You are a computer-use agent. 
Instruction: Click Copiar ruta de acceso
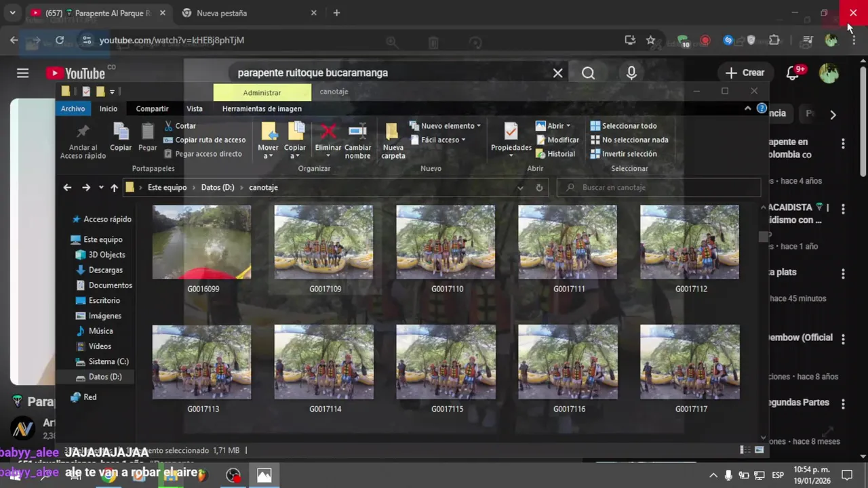tap(205, 140)
